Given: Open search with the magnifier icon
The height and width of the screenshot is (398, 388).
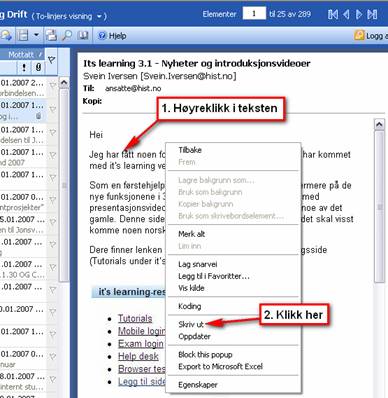Looking at the screenshot, I should coord(67,35).
